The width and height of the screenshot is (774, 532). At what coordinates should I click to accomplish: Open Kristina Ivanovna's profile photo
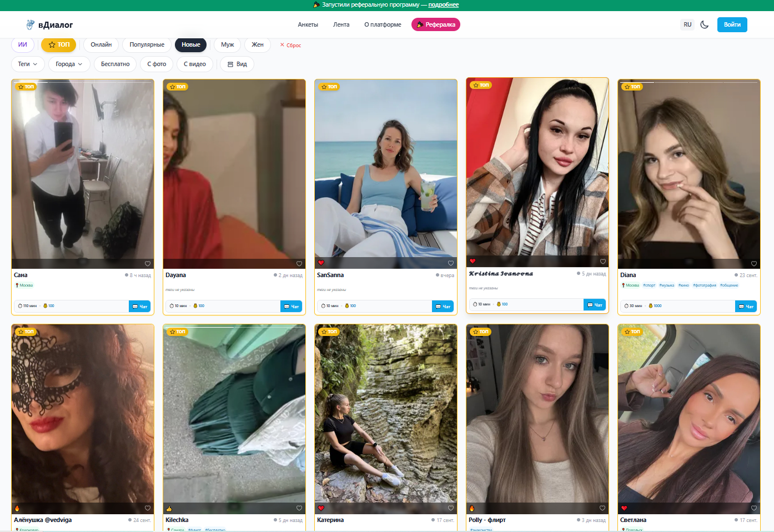click(537, 172)
